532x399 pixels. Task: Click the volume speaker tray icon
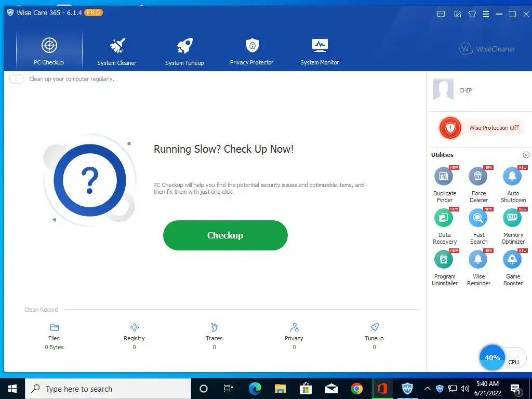coord(465,389)
